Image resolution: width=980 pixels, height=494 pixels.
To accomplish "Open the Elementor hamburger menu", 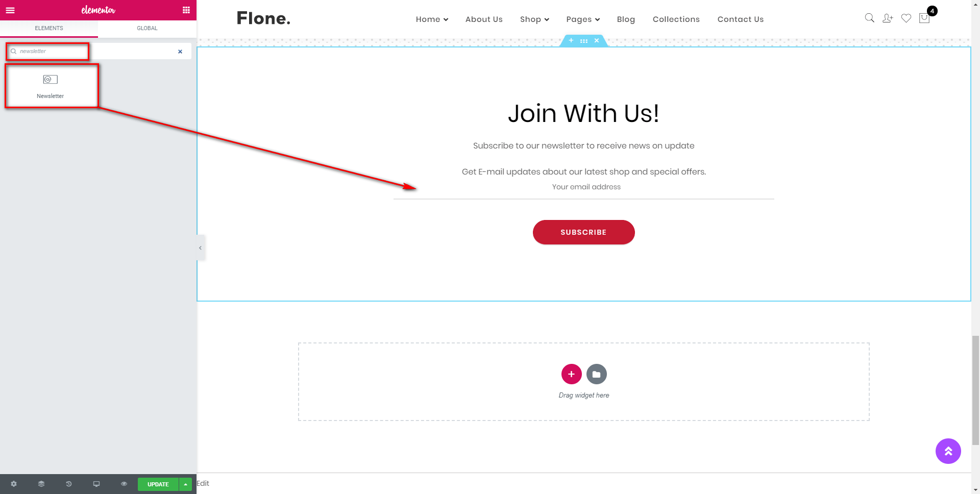I will pos(10,10).
